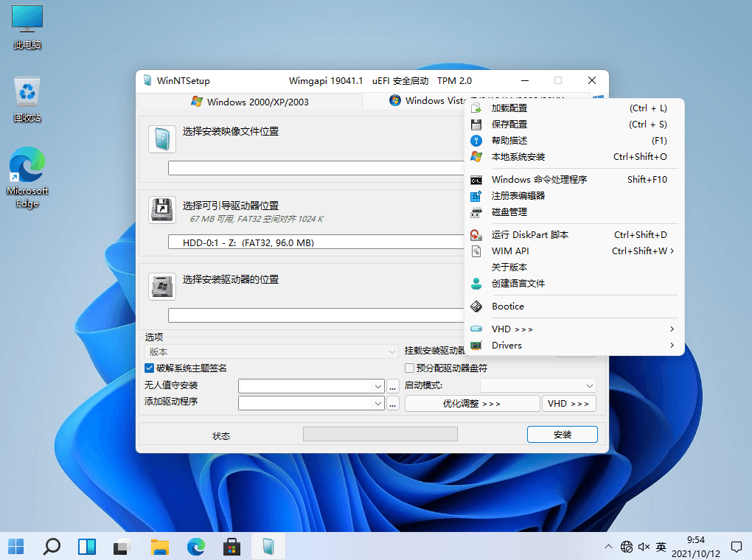Click the blue help question mark icon
This screenshot has width=752, height=560.
click(476, 141)
